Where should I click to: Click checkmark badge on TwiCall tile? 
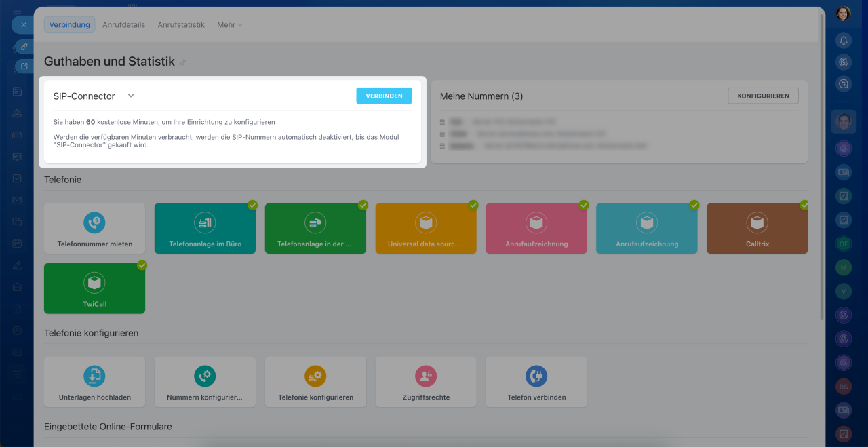click(x=142, y=265)
